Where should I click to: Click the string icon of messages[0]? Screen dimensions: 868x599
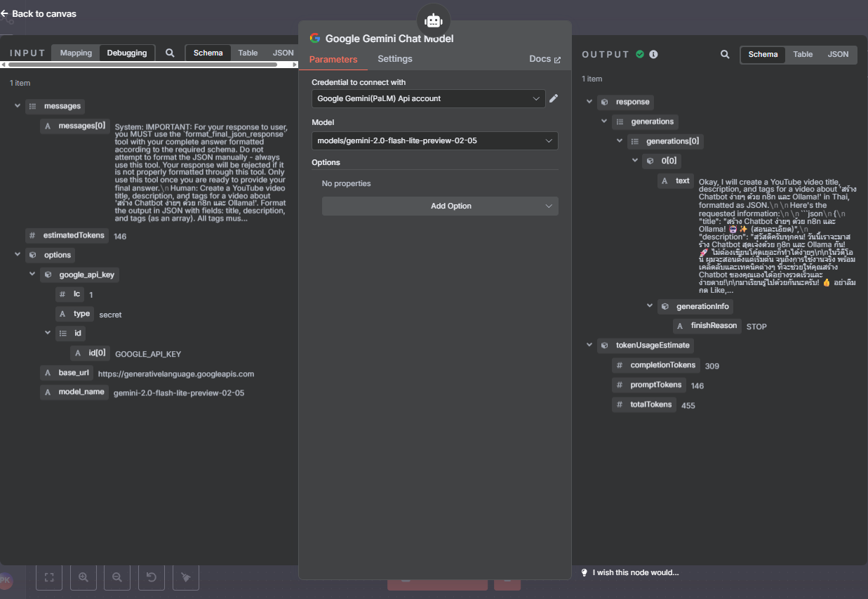(48, 126)
